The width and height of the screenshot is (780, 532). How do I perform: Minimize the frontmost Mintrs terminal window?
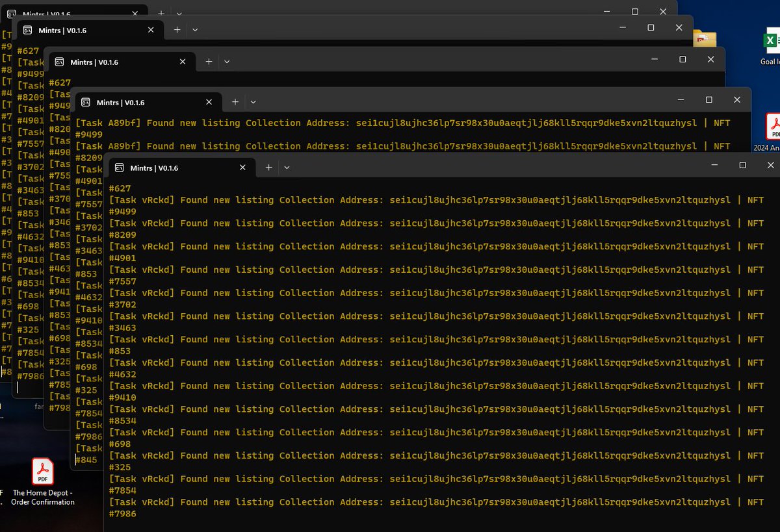(713, 165)
